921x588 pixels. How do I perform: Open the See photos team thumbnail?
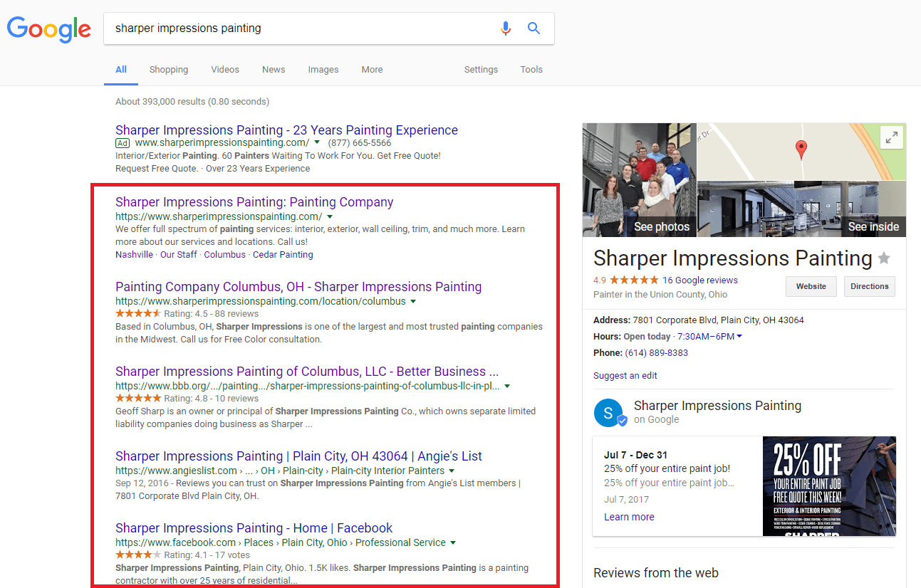click(x=639, y=179)
